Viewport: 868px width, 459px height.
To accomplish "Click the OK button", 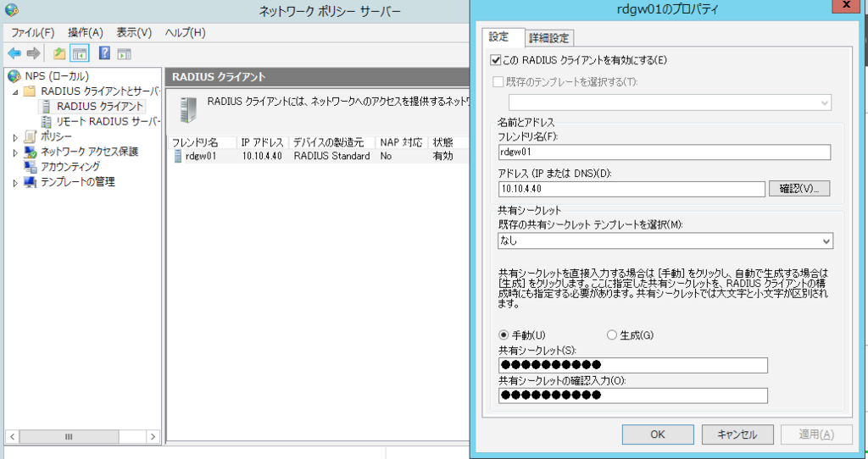I will pos(658,434).
